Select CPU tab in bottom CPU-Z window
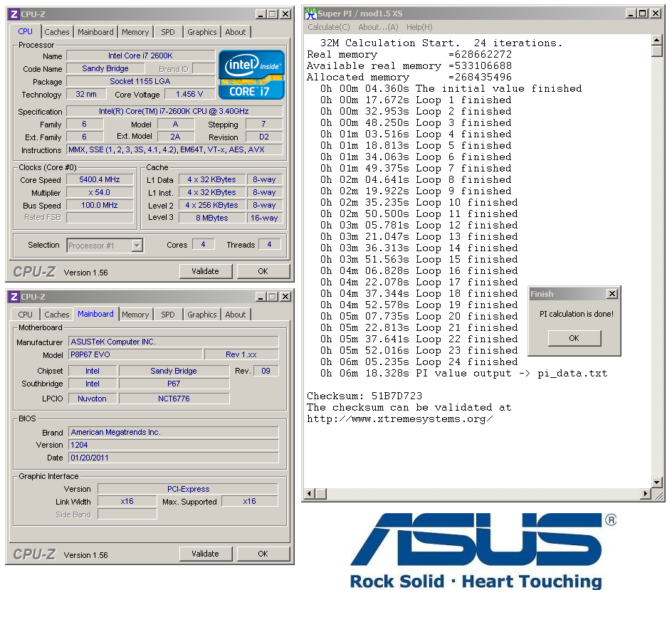 point(25,315)
